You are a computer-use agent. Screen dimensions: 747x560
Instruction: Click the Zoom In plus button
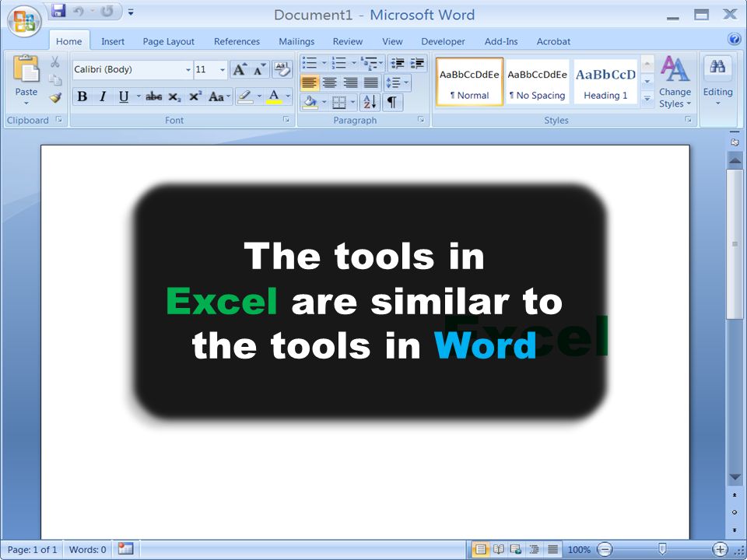(x=720, y=549)
